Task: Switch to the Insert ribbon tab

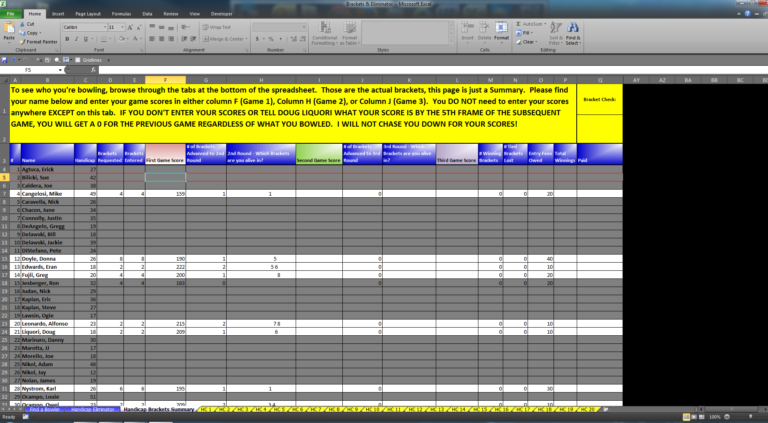Action: coord(58,14)
